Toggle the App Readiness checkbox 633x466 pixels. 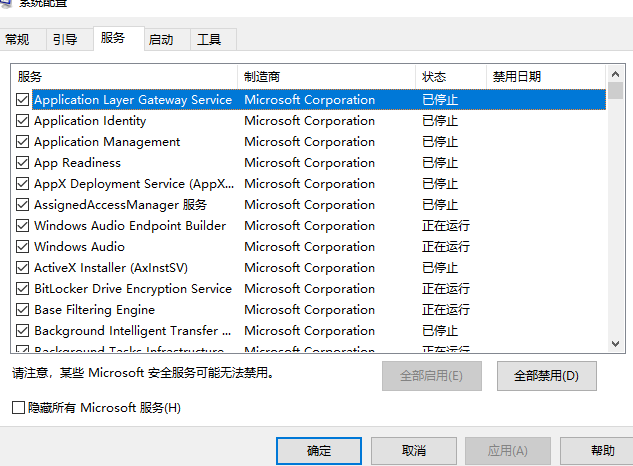(x=23, y=163)
